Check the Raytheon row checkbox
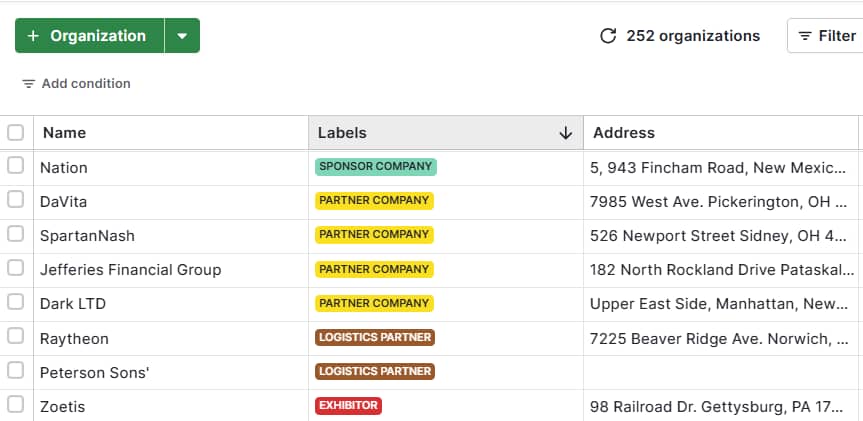The height and width of the screenshot is (421, 863). pyautogui.click(x=15, y=336)
